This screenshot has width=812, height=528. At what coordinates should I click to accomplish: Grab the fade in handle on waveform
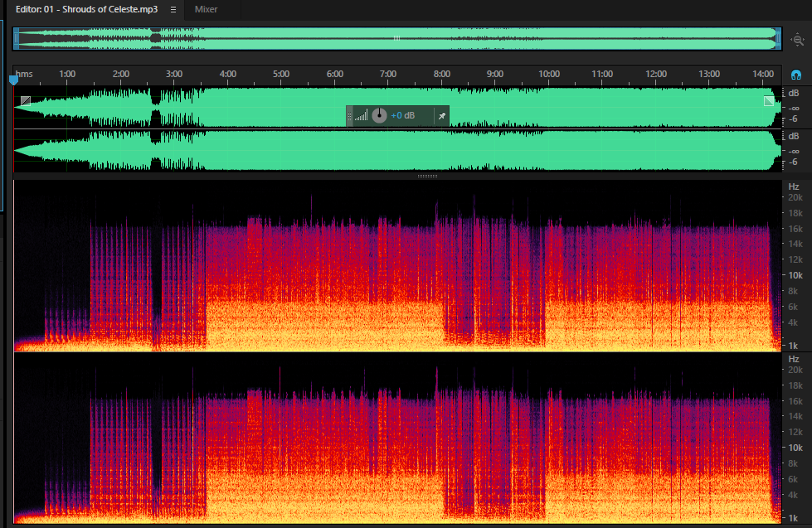[26, 101]
